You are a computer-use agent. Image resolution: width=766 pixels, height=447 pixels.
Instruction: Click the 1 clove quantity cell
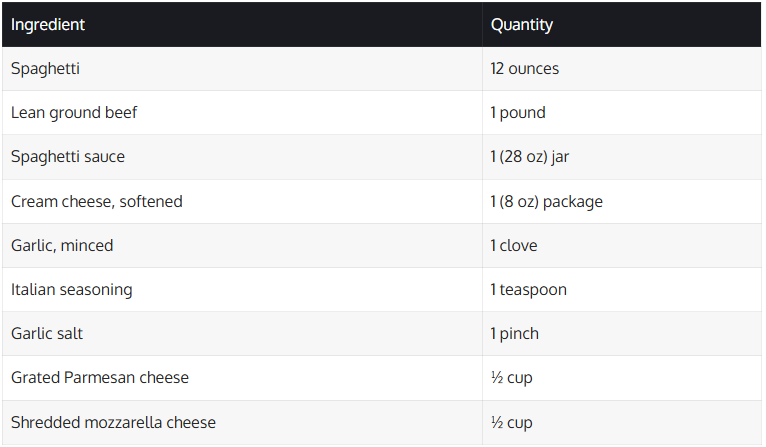coord(514,245)
